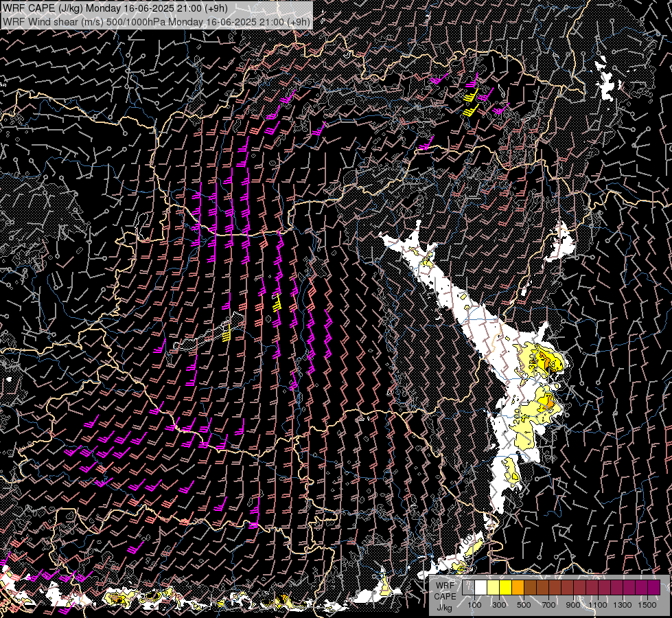Click the legend label 900
The image size is (672, 618).
573,605
